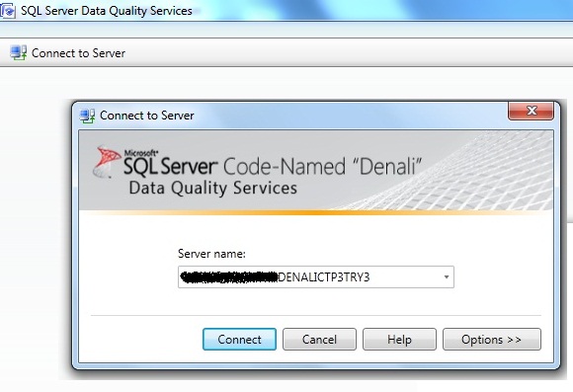Click inside the Server name field

click(316, 276)
